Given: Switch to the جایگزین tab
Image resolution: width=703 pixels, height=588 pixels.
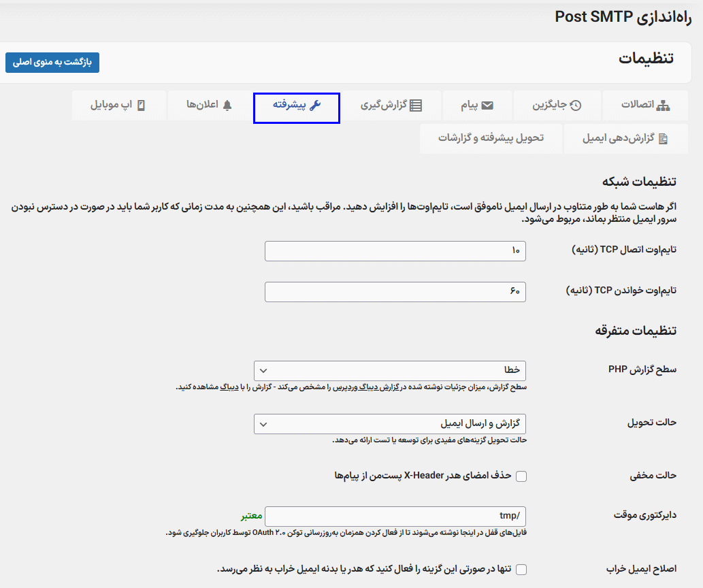Looking at the screenshot, I should (557, 107).
